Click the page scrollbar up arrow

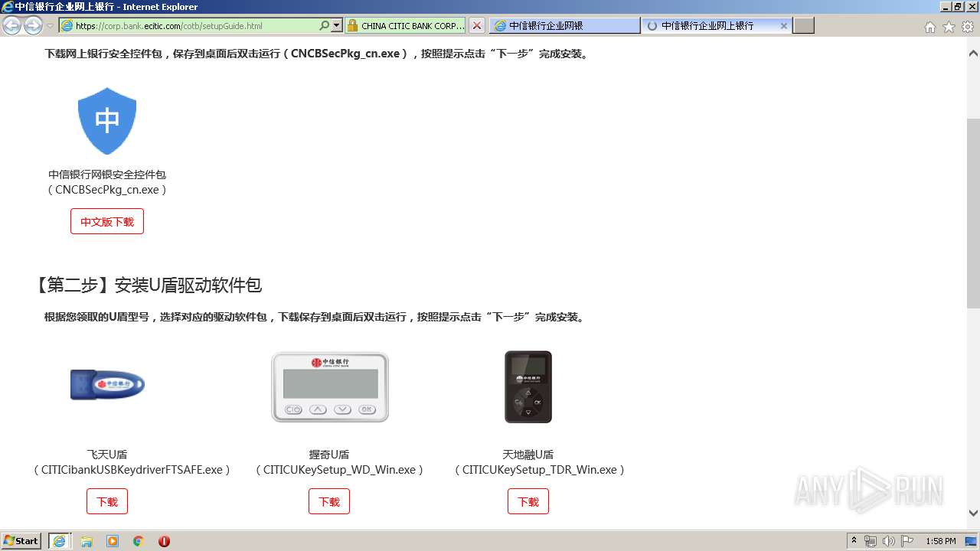tap(973, 54)
